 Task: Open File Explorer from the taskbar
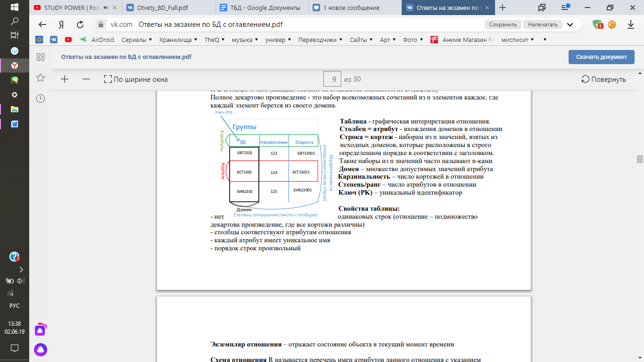coord(14,109)
